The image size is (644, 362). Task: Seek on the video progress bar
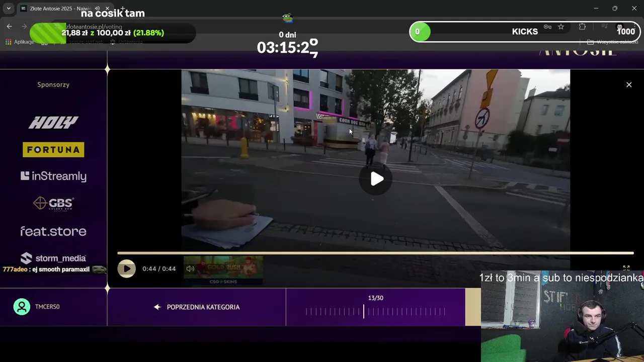375,253
